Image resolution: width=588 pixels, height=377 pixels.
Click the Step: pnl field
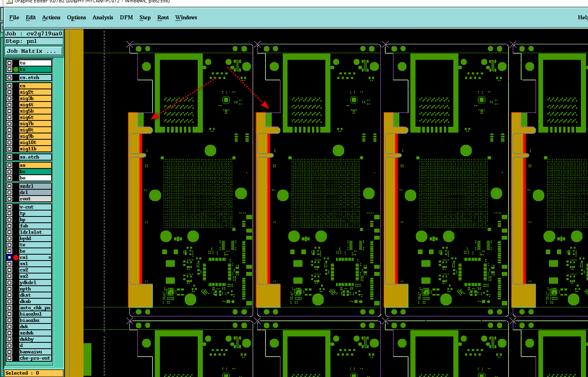[34, 41]
